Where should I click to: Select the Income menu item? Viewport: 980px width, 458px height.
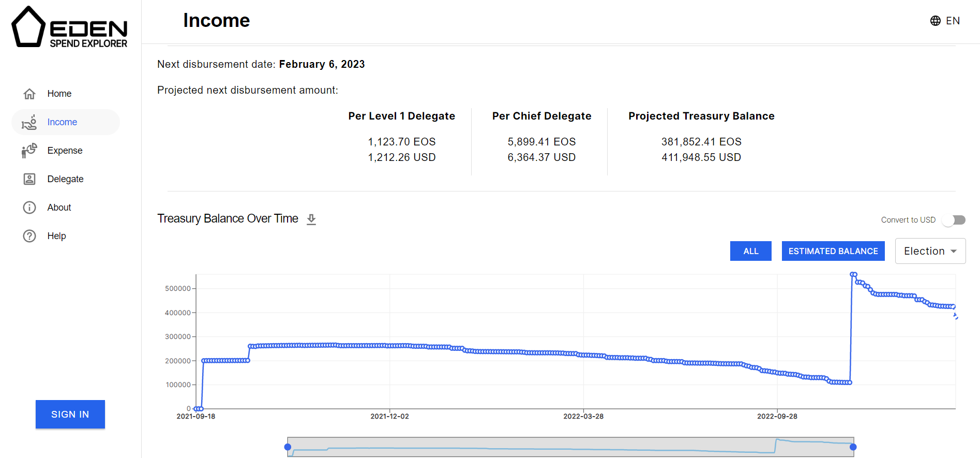[x=66, y=122]
